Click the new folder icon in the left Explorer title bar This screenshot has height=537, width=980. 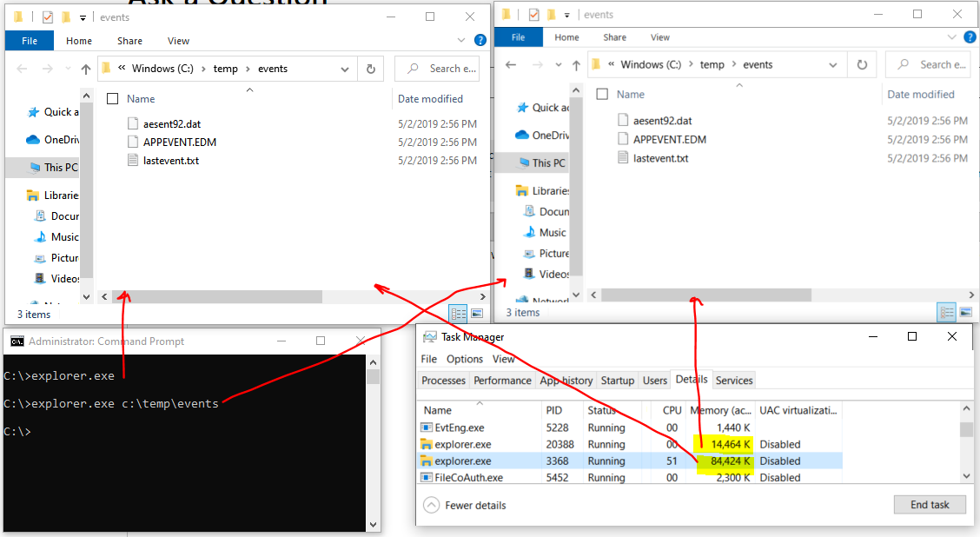[66, 17]
